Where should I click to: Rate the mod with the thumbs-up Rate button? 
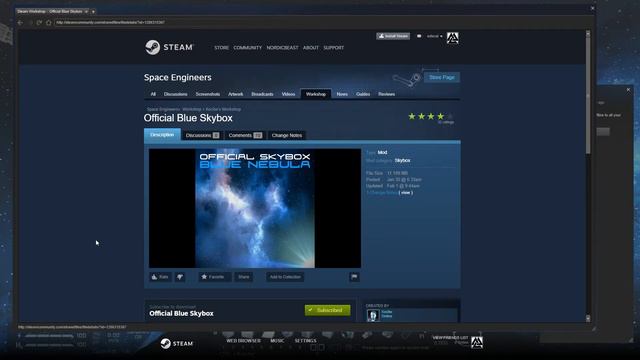click(160, 277)
